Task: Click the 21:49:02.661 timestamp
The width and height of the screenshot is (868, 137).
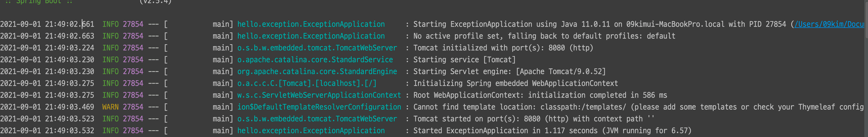Action: click(x=69, y=24)
